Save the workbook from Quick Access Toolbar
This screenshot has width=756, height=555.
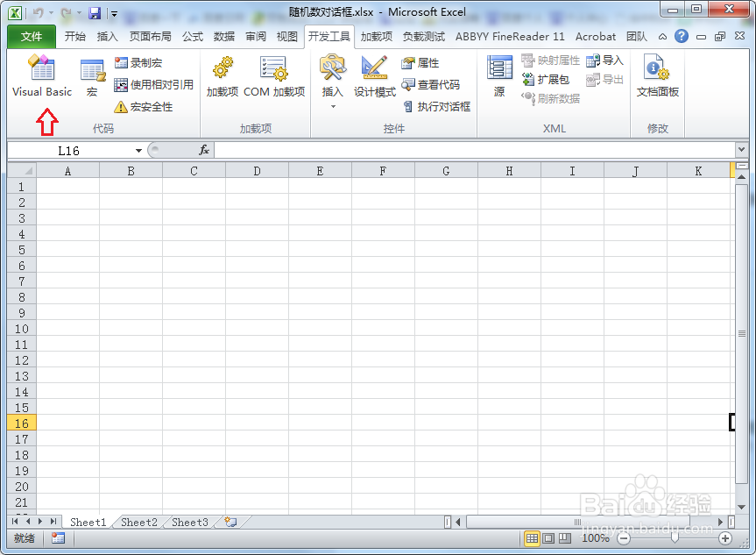pyautogui.click(x=95, y=13)
